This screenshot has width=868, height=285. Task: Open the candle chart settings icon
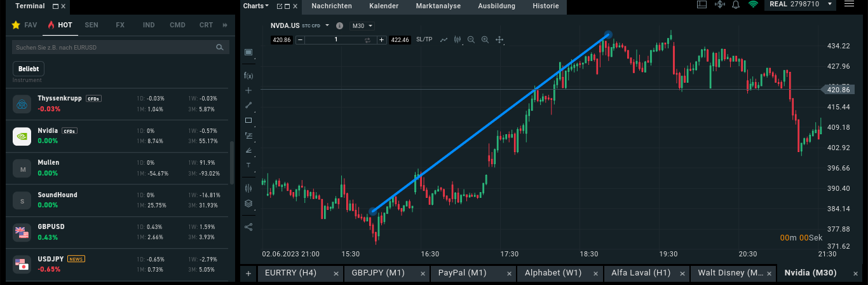pyautogui.click(x=248, y=188)
